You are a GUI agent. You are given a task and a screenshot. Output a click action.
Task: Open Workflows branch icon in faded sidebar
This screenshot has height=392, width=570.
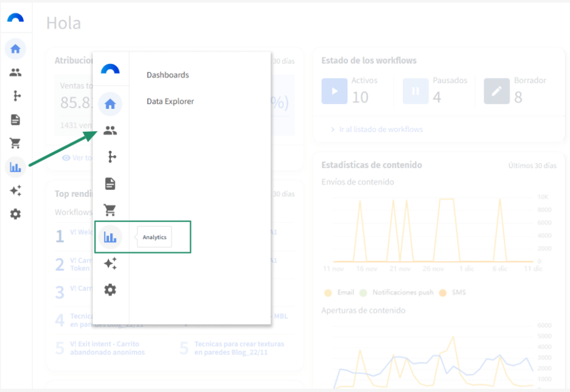[17, 96]
